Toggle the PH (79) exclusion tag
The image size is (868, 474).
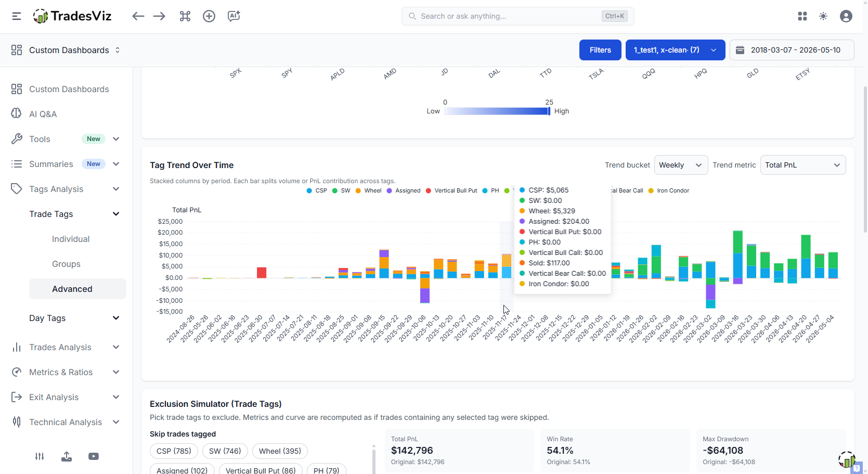click(x=326, y=470)
